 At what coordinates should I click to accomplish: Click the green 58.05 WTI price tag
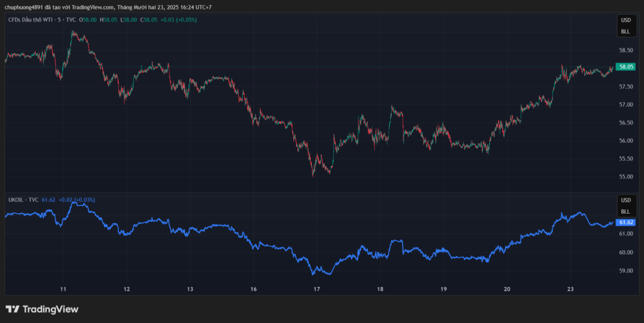626,67
